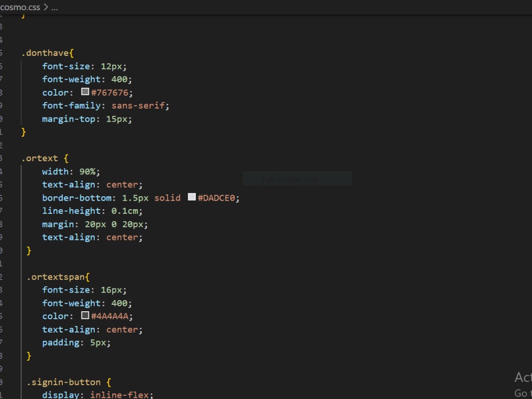Click the border-bottom property name
Viewport: 532px width, 399px height.
coord(77,198)
